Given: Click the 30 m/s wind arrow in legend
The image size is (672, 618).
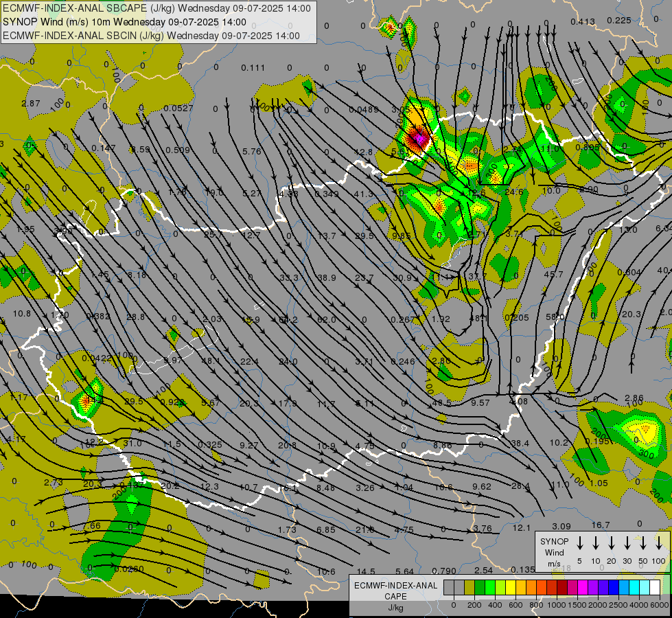Looking at the screenshot, I should click(627, 543).
